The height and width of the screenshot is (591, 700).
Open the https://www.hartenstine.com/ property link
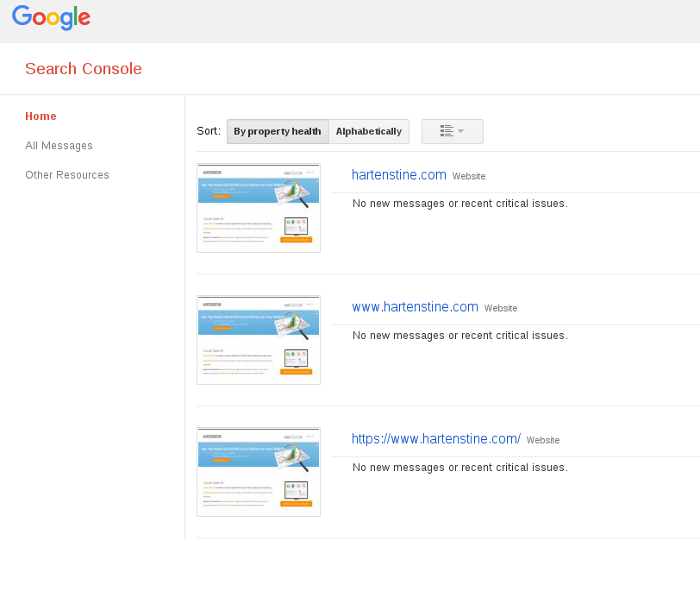pos(435,438)
